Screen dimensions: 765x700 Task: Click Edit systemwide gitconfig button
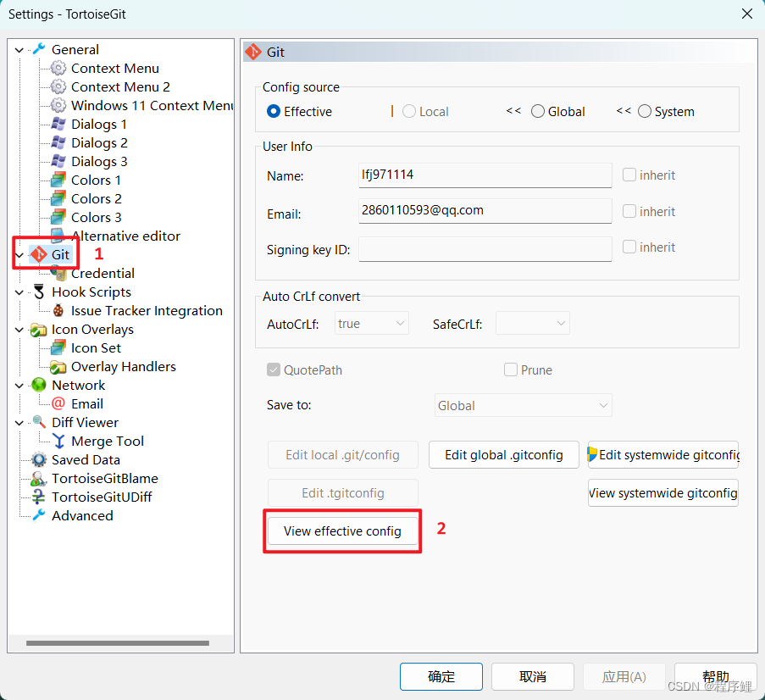point(663,455)
